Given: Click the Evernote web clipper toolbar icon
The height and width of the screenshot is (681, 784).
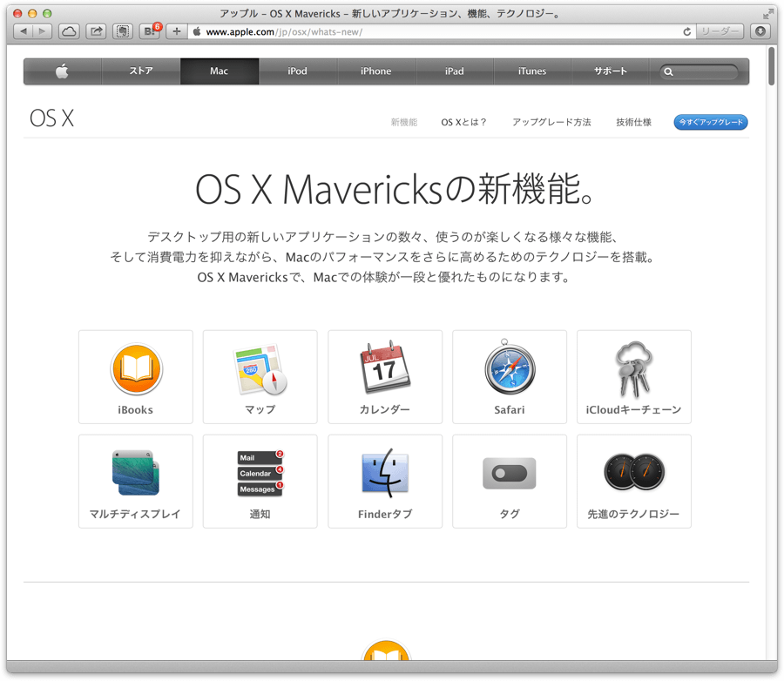Looking at the screenshot, I should [x=123, y=31].
